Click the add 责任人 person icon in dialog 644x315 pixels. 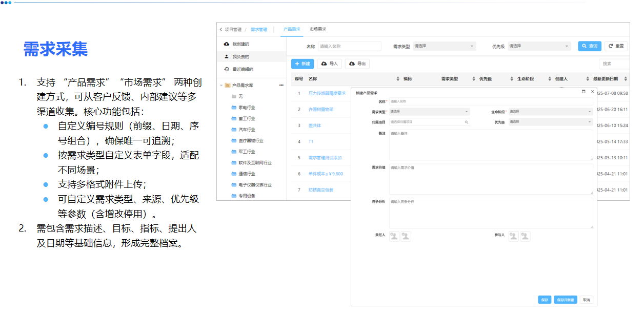click(x=394, y=236)
